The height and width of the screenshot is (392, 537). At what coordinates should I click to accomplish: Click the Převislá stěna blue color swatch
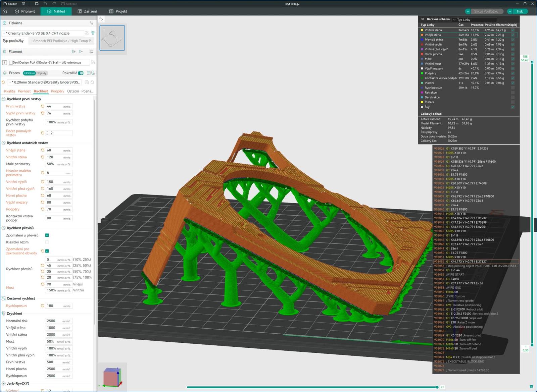[x=422, y=40]
